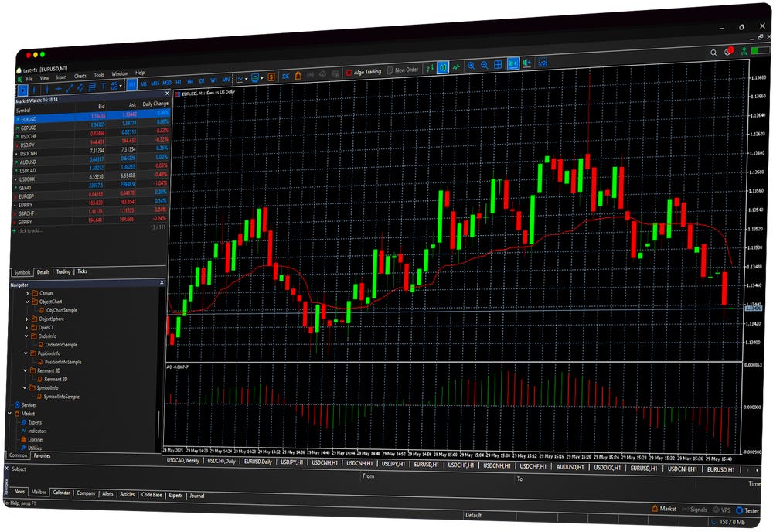Collapse the OrderInfo folder
The image size is (773, 532).
26,336
